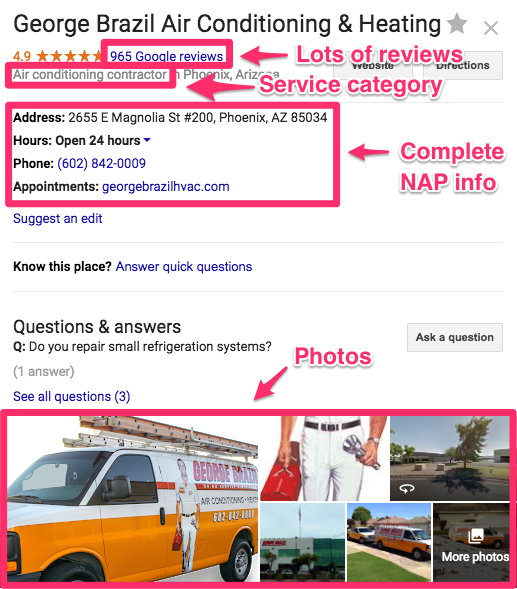
Task: Close the business info panel
Action: point(491,28)
